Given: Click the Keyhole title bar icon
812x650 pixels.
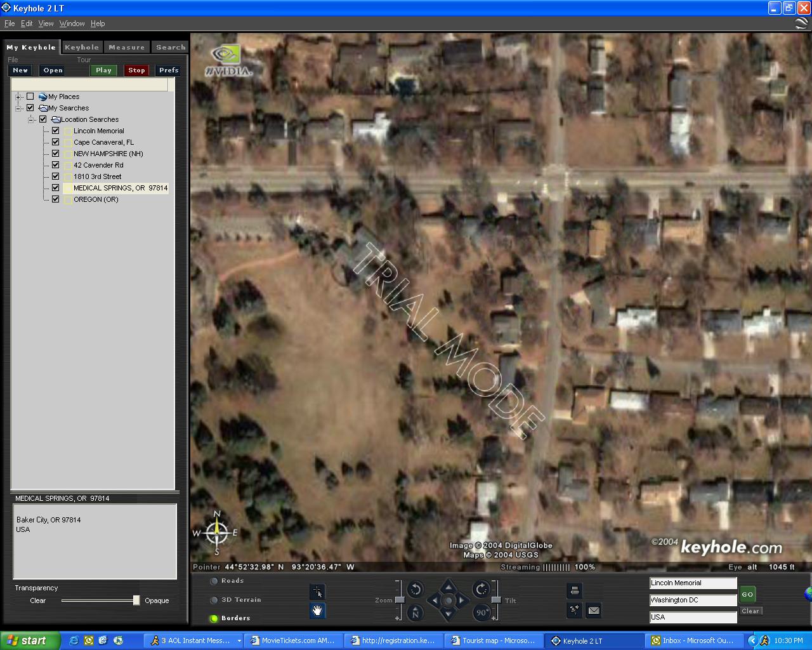Looking at the screenshot, I should click(x=6, y=8).
